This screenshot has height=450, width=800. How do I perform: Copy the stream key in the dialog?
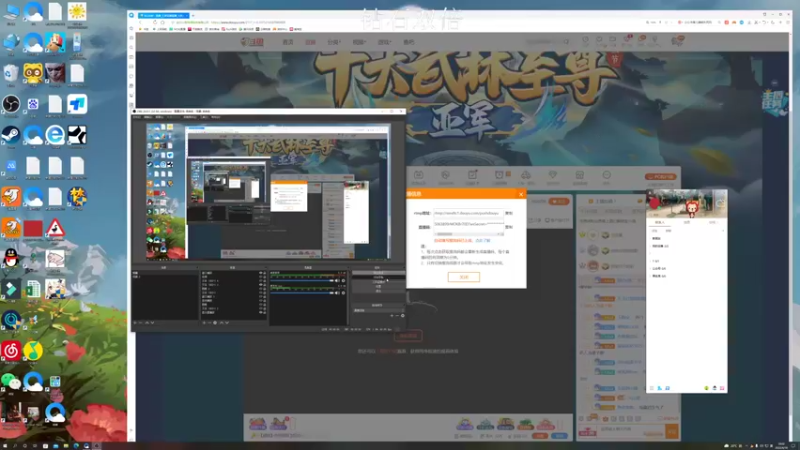(x=509, y=227)
